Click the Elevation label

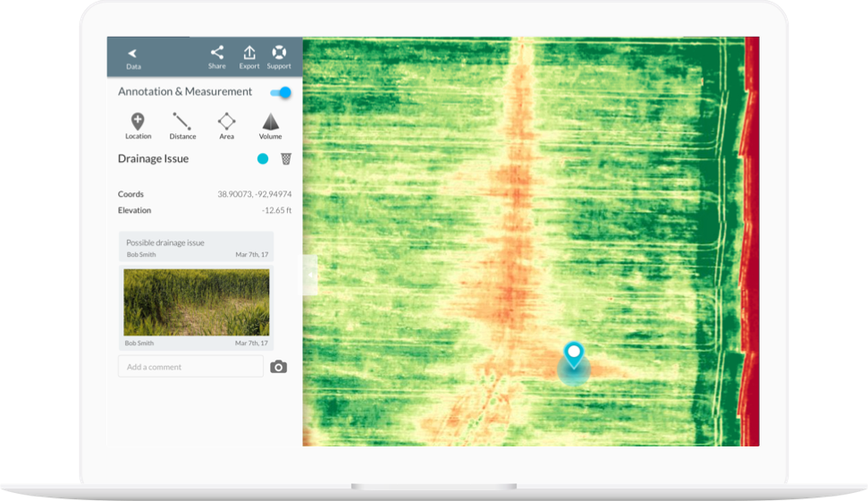[134, 210]
